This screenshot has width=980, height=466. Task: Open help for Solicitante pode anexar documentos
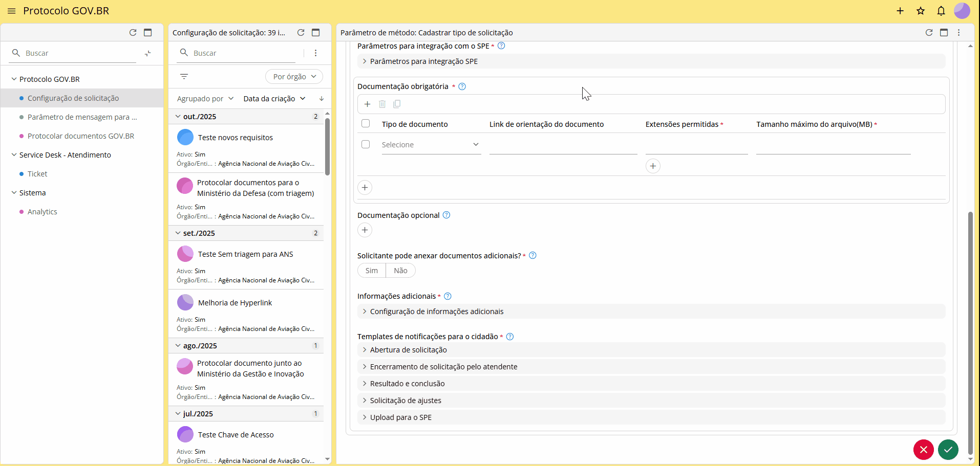tap(532, 255)
